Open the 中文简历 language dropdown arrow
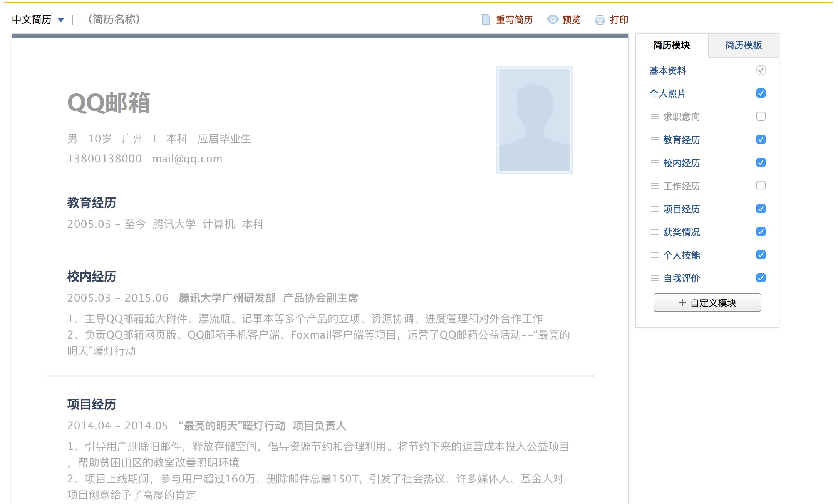The height and width of the screenshot is (504, 838). [x=60, y=20]
